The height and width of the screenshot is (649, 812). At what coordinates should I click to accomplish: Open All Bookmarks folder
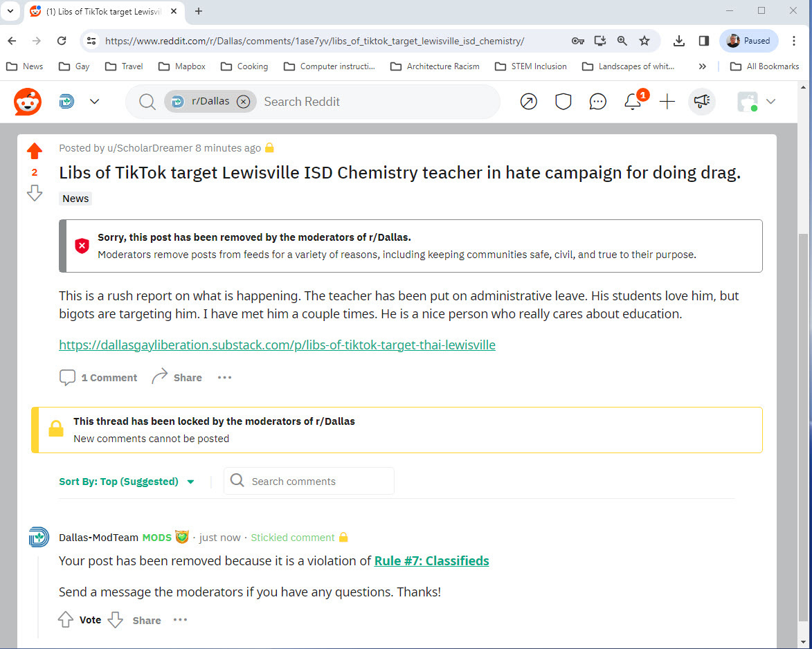(765, 66)
